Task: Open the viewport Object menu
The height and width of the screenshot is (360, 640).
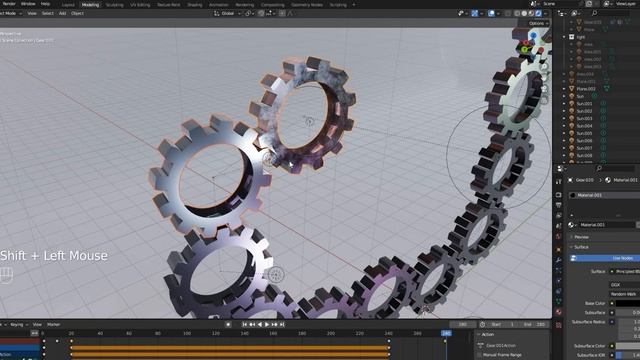Action: (77, 13)
